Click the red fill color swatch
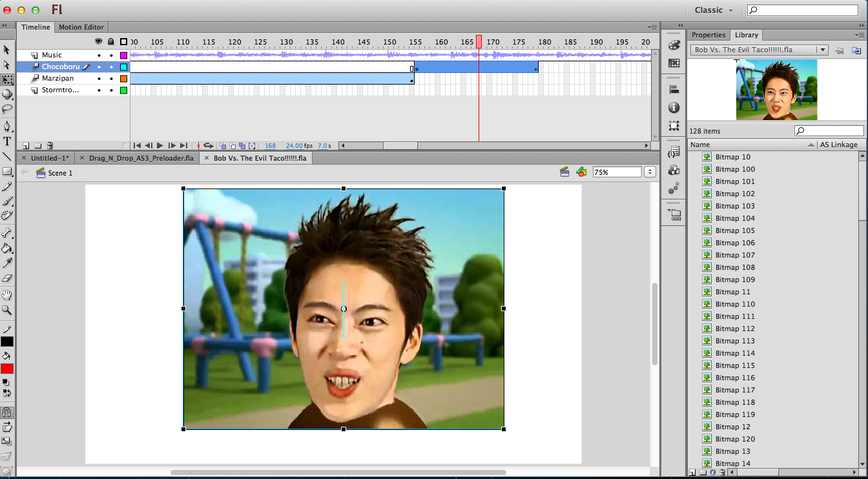The image size is (868, 479). point(7,369)
